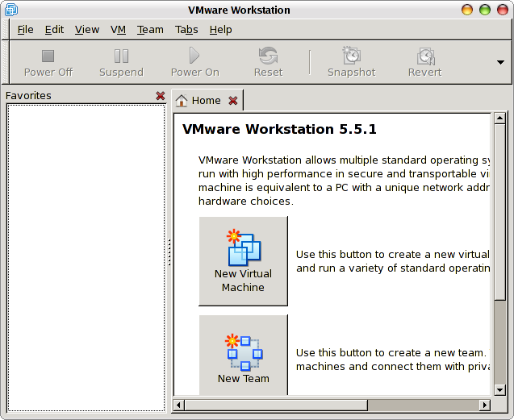Image resolution: width=514 pixels, height=420 pixels.
Task: Click the VMware Workstation 5.5.1 heading
Action: [x=279, y=129]
